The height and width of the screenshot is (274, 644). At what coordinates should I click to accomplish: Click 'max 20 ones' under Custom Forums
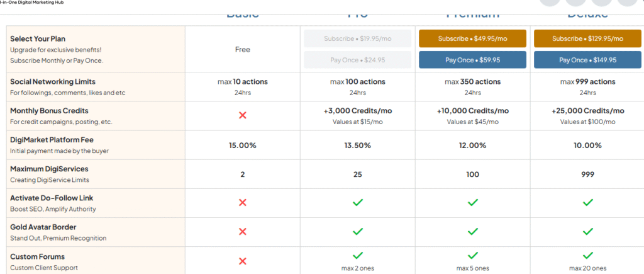coord(588,268)
